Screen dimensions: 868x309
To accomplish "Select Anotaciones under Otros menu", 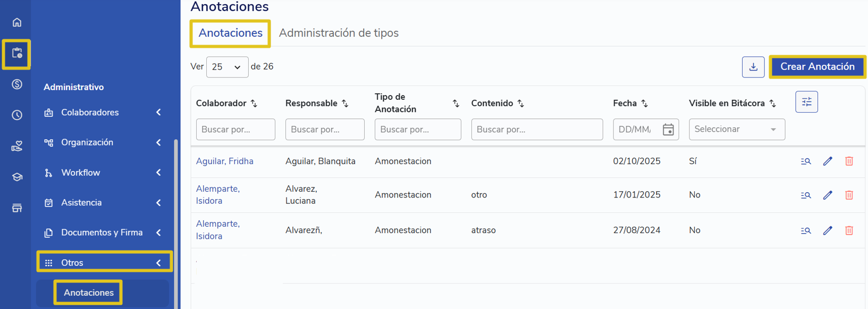I will pyautogui.click(x=89, y=293).
